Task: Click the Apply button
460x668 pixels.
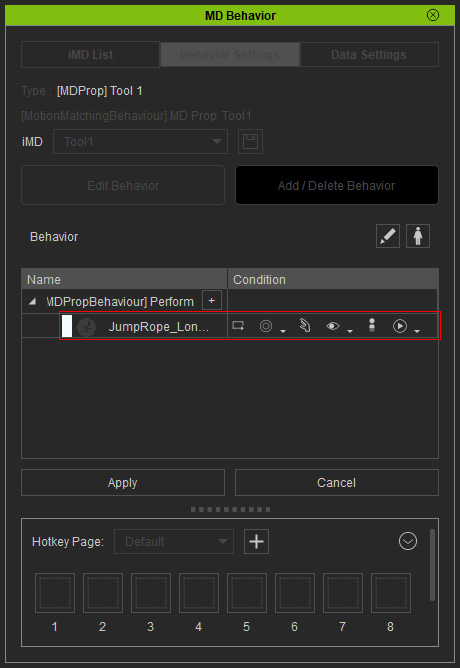Action: 123,483
